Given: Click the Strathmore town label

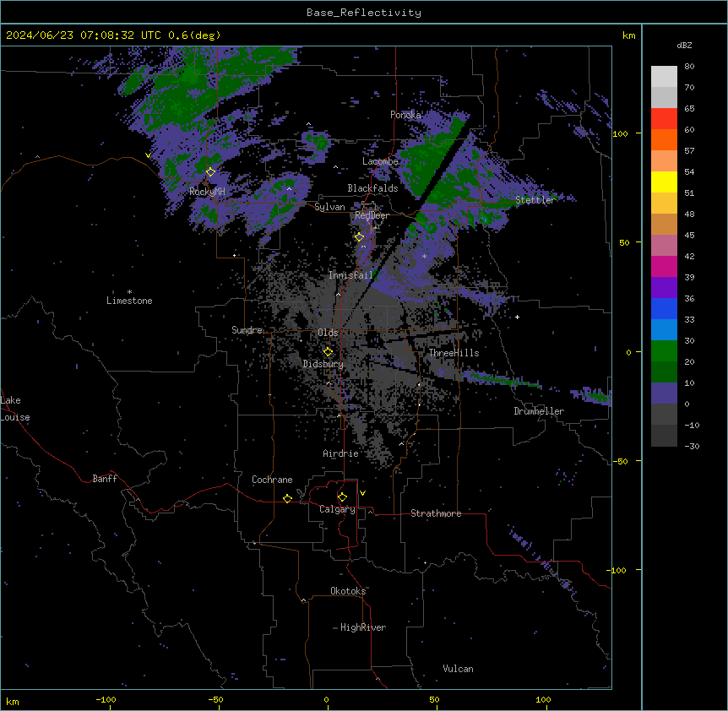Looking at the screenshot, I should [x=436, y=513].
